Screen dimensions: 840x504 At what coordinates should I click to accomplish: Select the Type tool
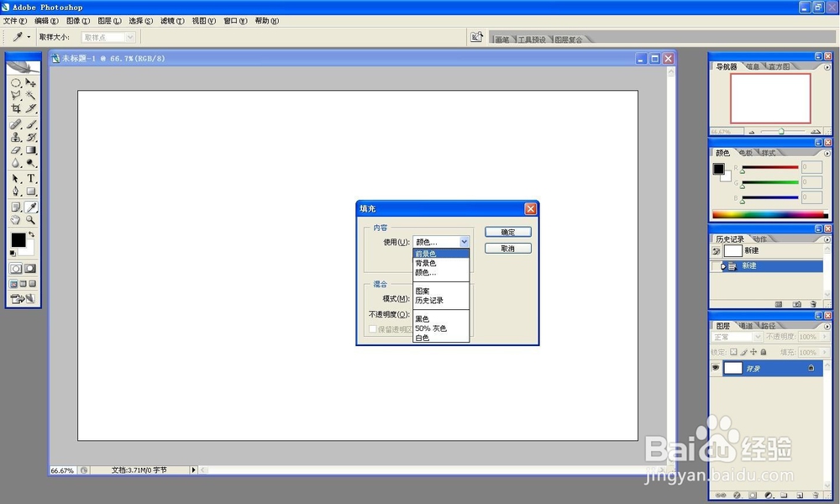[x=31, y=178]
